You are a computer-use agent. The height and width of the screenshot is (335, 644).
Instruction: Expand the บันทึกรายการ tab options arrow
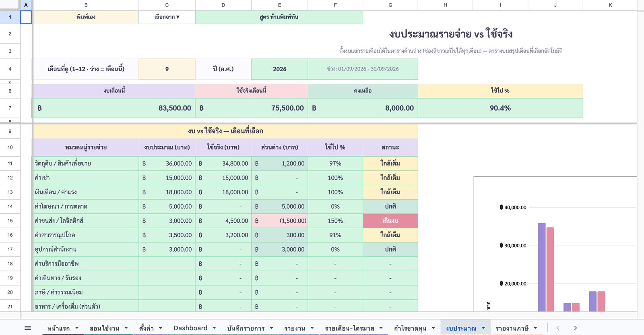click(x=271, y=328)
